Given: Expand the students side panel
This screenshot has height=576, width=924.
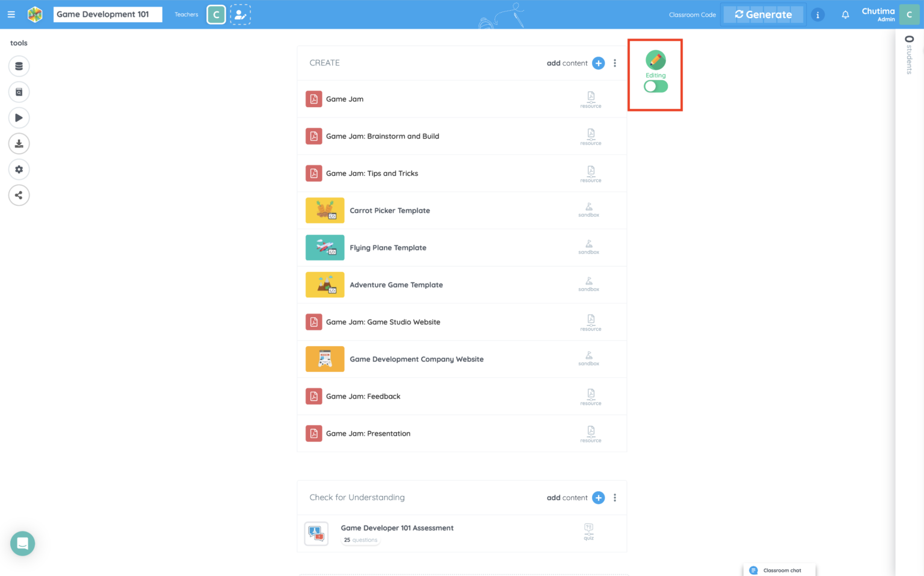Looking at the screenshot, I should pos(910,55).
